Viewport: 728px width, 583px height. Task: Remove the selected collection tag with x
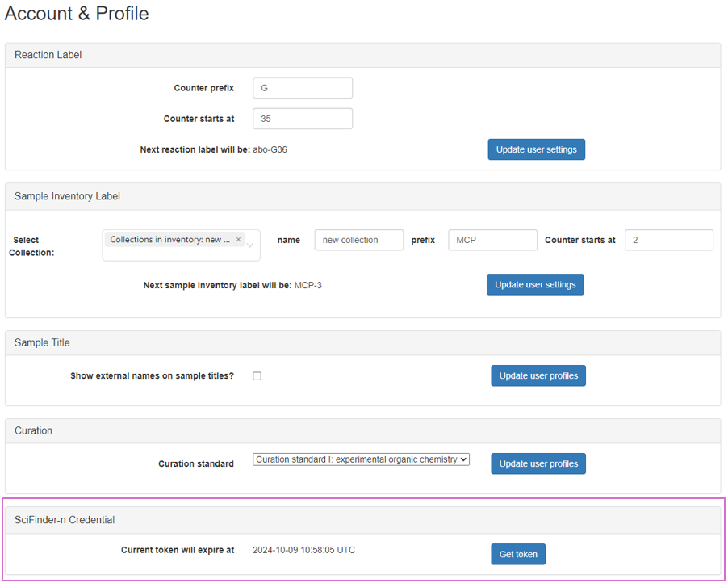point(238,240)
